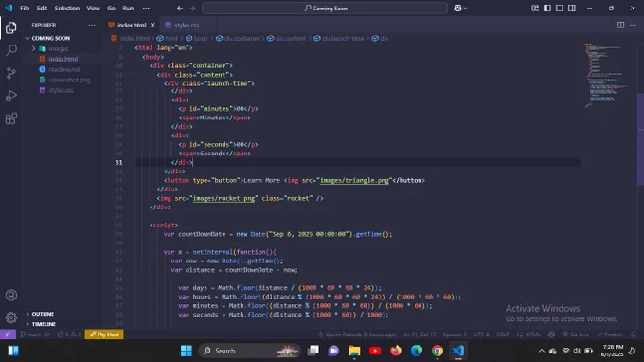Change indentation via Spaces: 2
Viewport: 644px width, 362px height.
tap(455, 335)
